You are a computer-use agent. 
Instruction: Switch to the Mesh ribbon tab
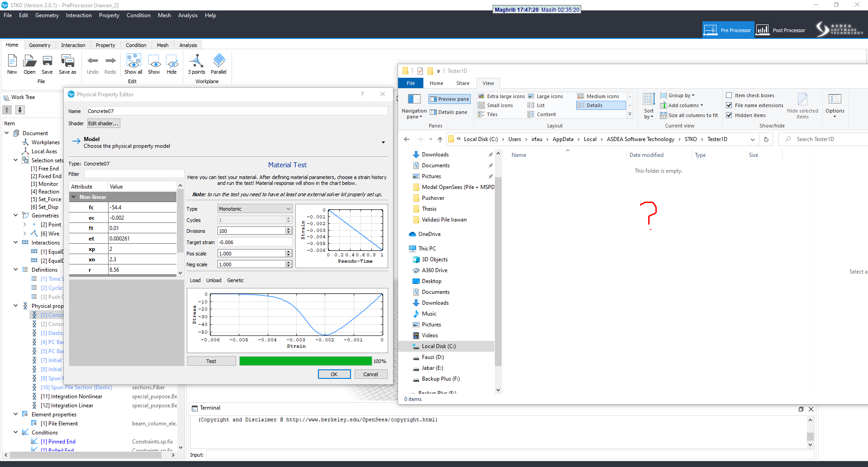162,45
